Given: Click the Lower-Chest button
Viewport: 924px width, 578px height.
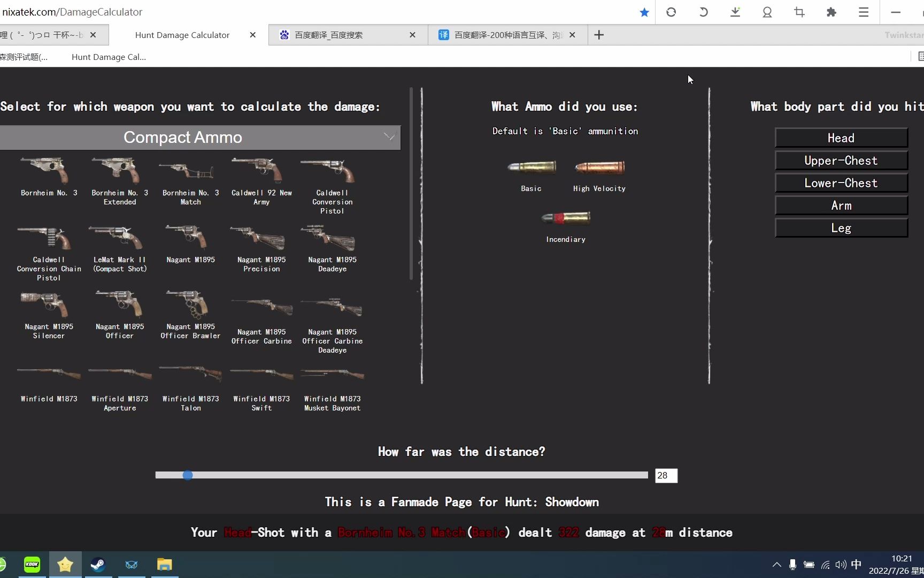Looking at the screenshot, I should pos(841,183).
